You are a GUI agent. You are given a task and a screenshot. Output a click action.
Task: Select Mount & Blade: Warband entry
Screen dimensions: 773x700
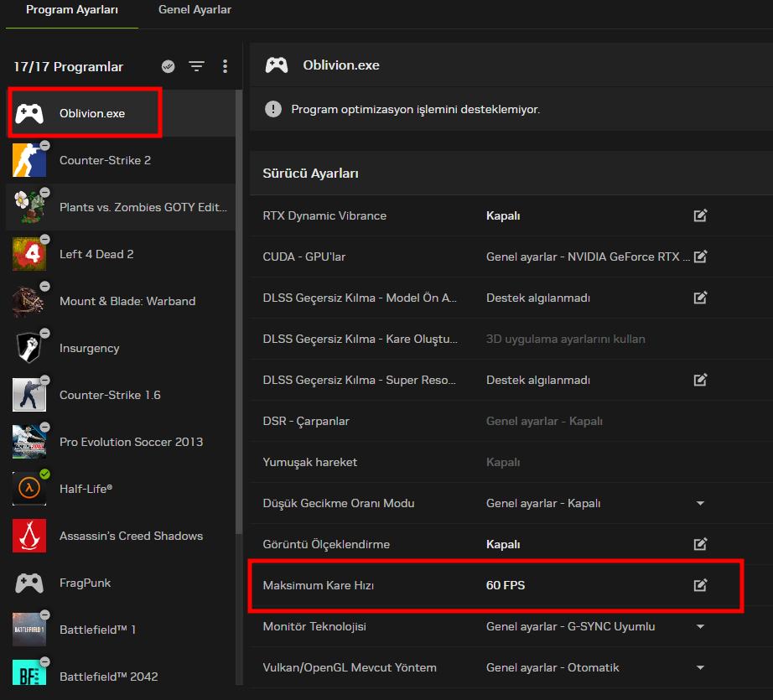tap(121, 301)
